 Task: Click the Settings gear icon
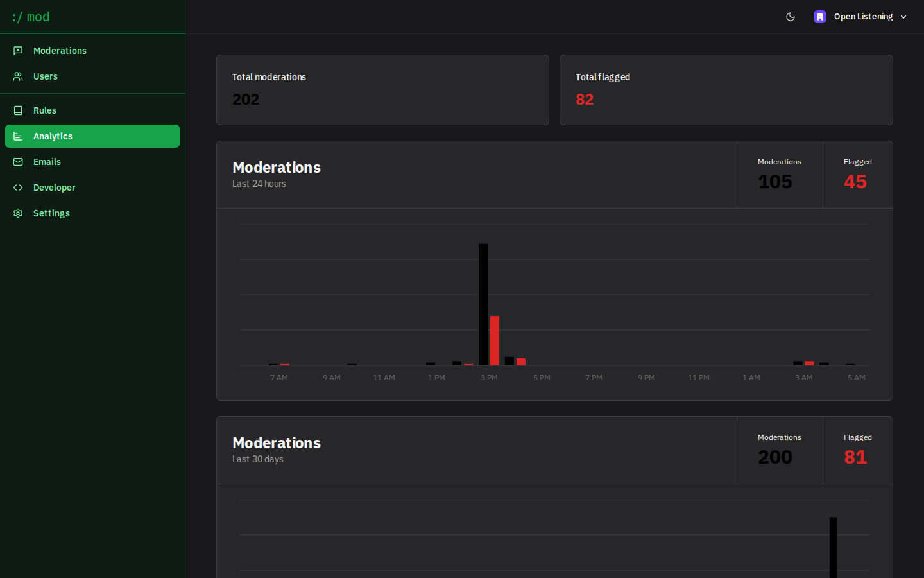pos(18,213)
